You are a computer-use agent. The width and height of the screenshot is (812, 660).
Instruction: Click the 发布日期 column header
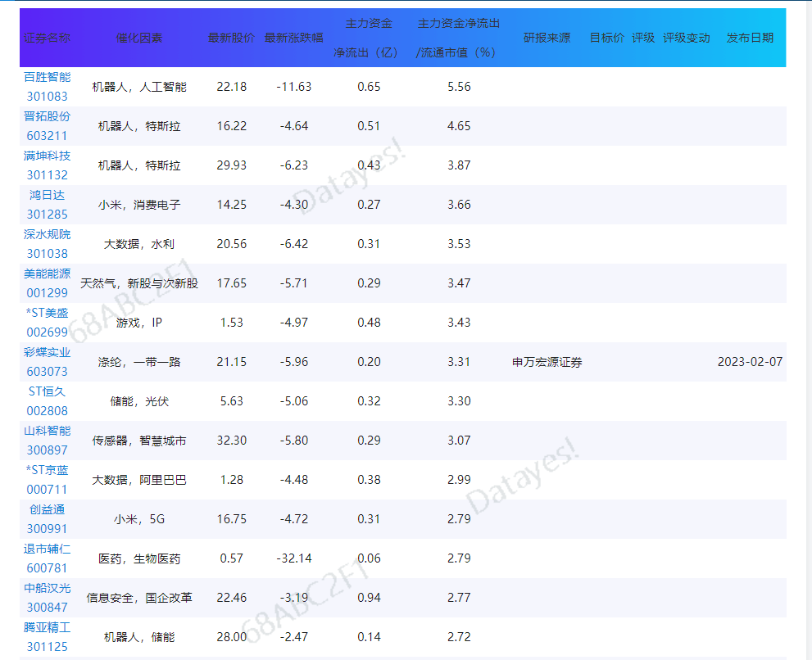point(750,38)
